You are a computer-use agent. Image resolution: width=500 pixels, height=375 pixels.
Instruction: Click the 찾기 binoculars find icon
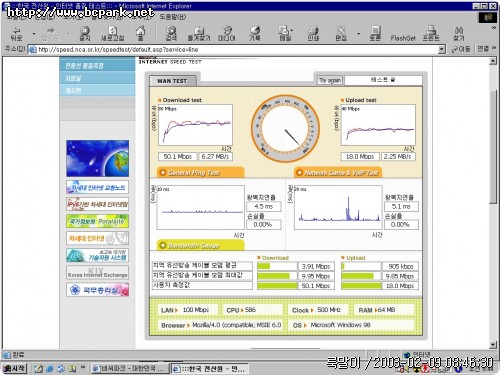[x=459, y=34]
